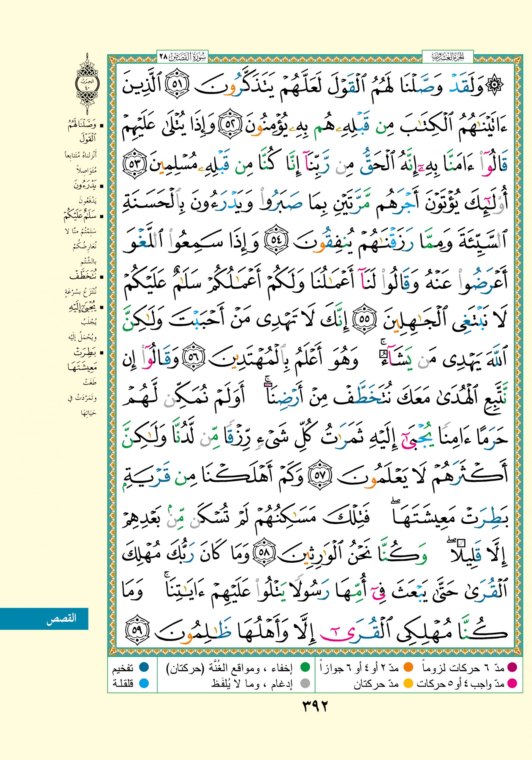Select the green إخفاء legend dot
532x760 pixels.
[x=305, y=668]
